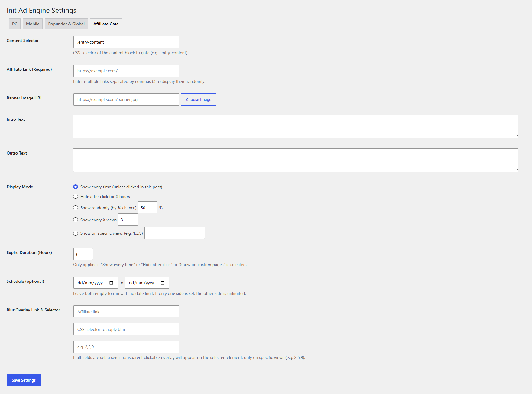532x394 pixels.
Task: Open the Popunder & Global tab
Action: click(66, 24)
